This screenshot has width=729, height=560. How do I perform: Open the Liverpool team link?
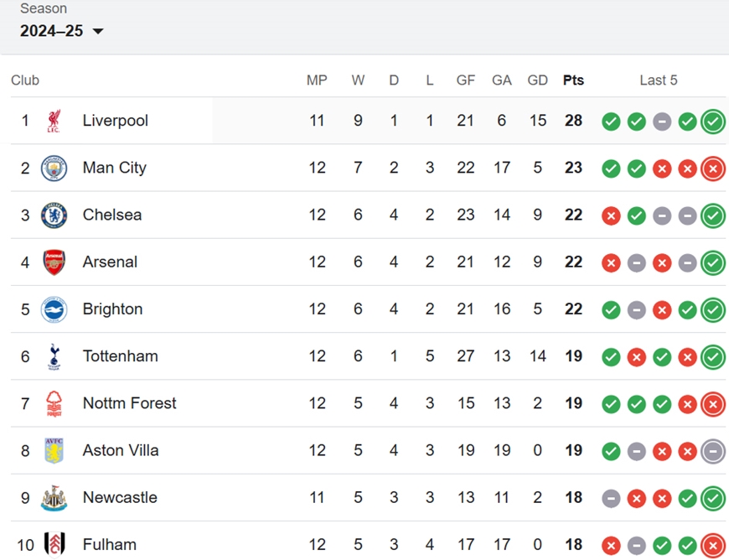pos(116,121)
